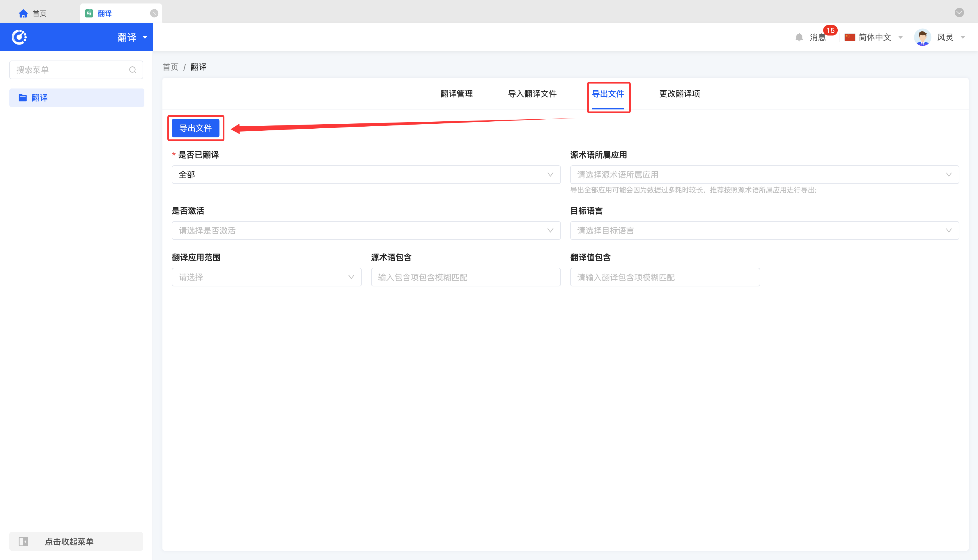Open the 更改翻译项 tab
The height and width of the screenshot is (560, 978).
[679, 94]
